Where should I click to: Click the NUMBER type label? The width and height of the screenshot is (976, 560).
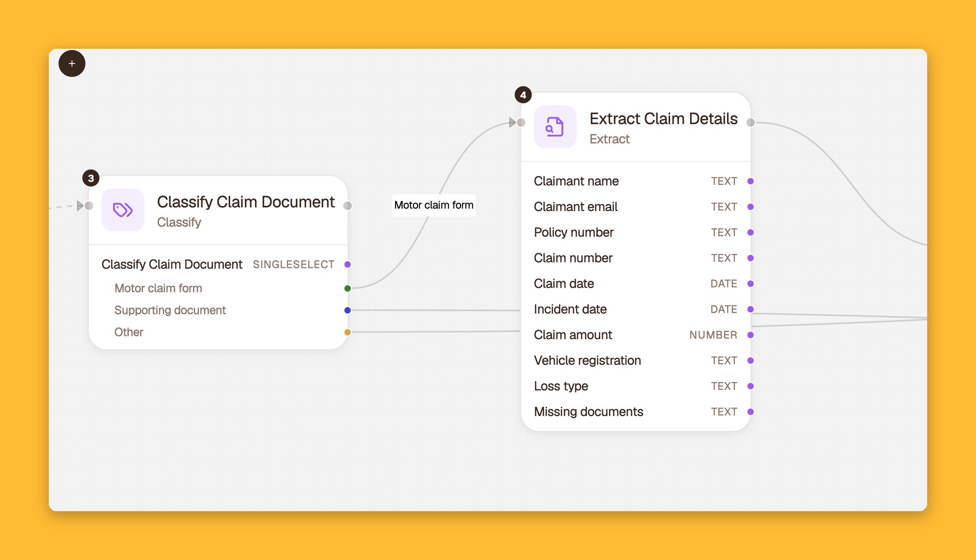point(713,335)
